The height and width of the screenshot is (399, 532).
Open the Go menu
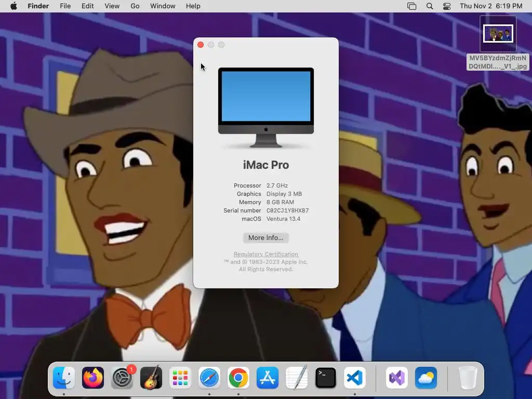135,6
